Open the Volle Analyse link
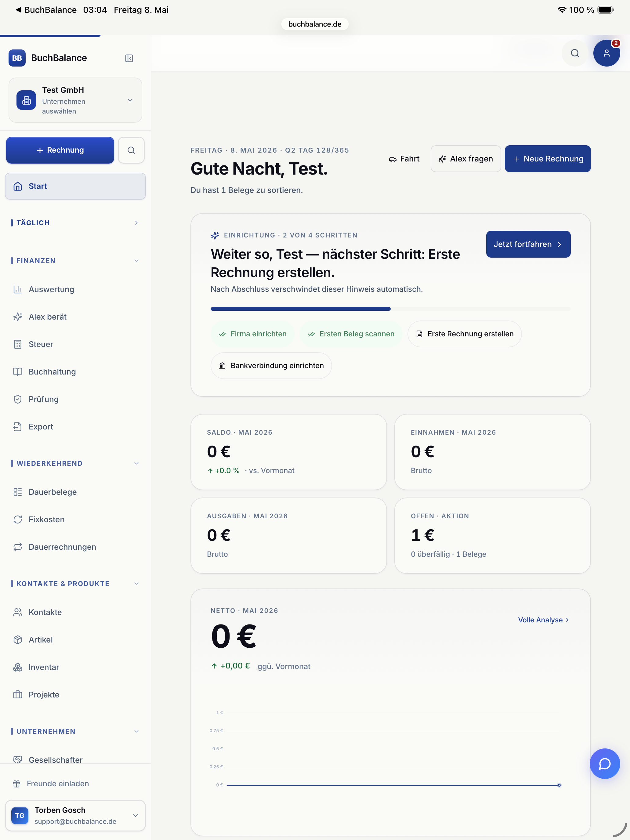This screenshot has height=840, width=630. coord(543,620)
